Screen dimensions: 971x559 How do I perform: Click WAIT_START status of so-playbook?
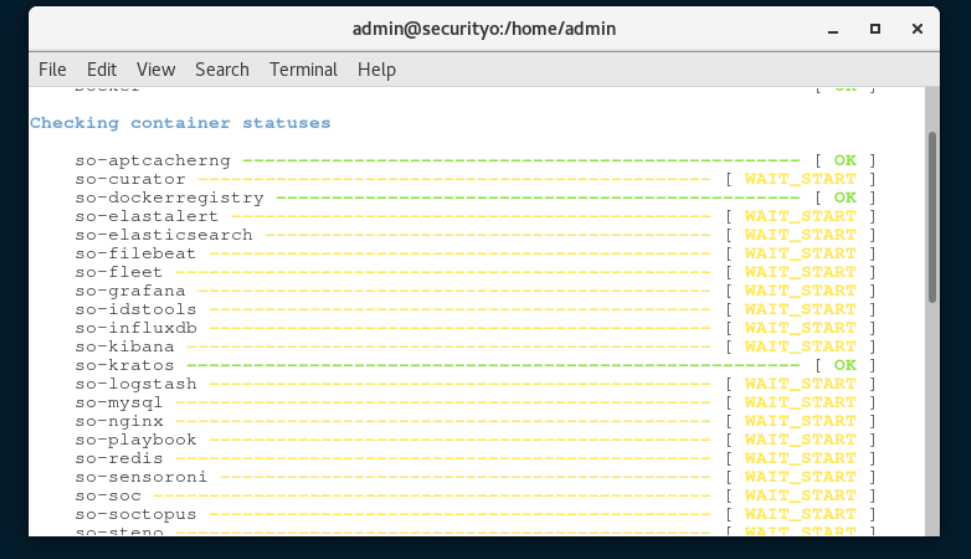point(800,439)
